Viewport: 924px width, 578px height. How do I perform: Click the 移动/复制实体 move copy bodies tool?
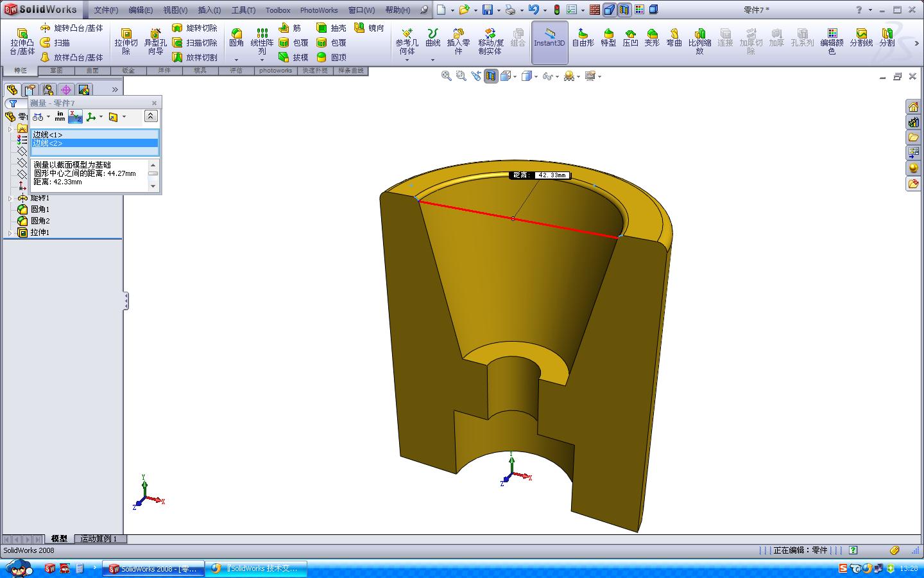point(490,42)
